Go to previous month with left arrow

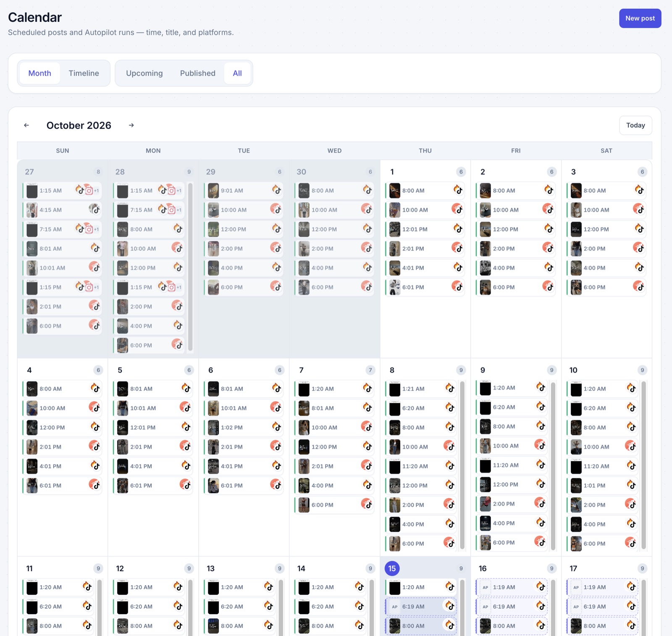(26, 125)
